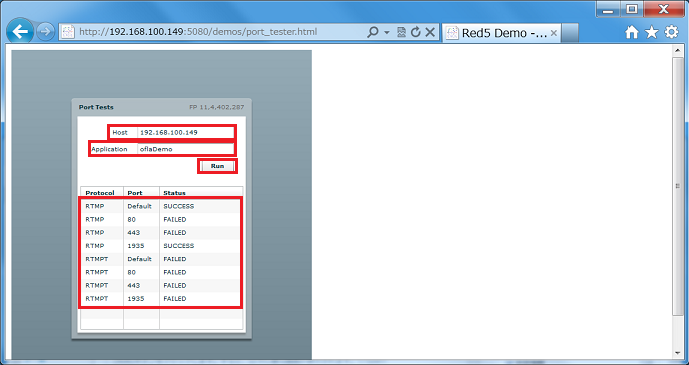Screen dimensions: 689x365
Task: Select the RTMPT 443 row
Action: [161, 285]
